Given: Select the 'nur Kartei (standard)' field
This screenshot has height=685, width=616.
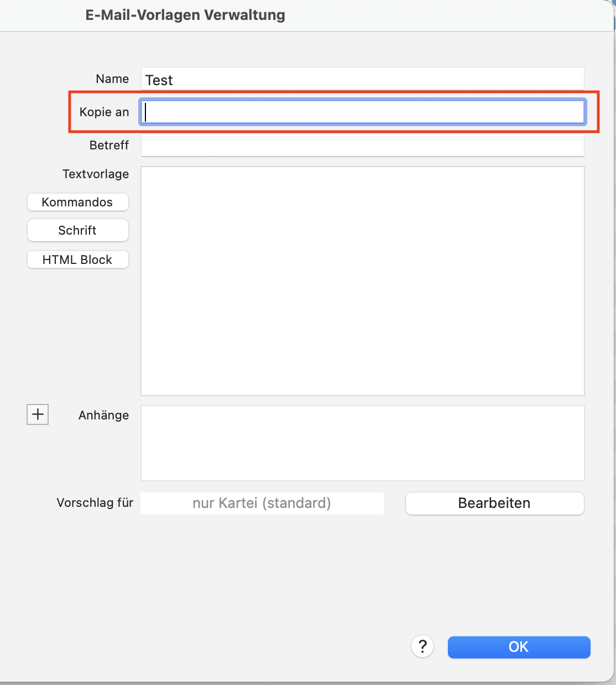Looking at the screenshot, I should click(262, 503).
